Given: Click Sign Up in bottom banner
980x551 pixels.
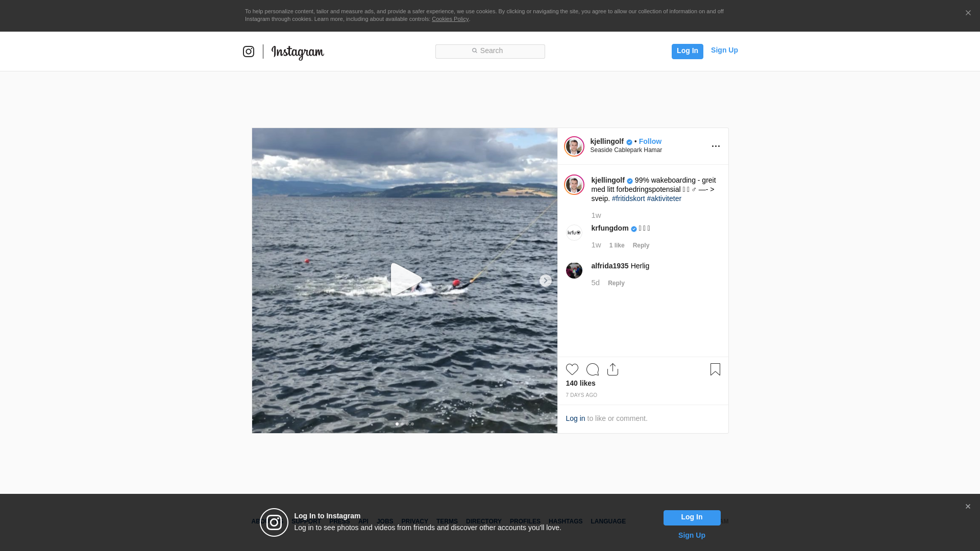Looking at the screenshot, I should 692,535.
